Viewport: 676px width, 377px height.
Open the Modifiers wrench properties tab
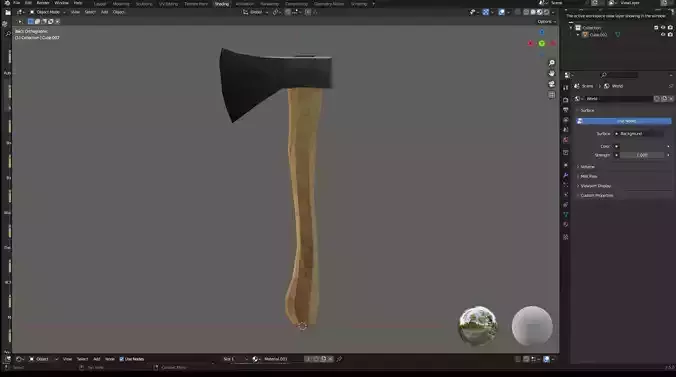point(566,175)
